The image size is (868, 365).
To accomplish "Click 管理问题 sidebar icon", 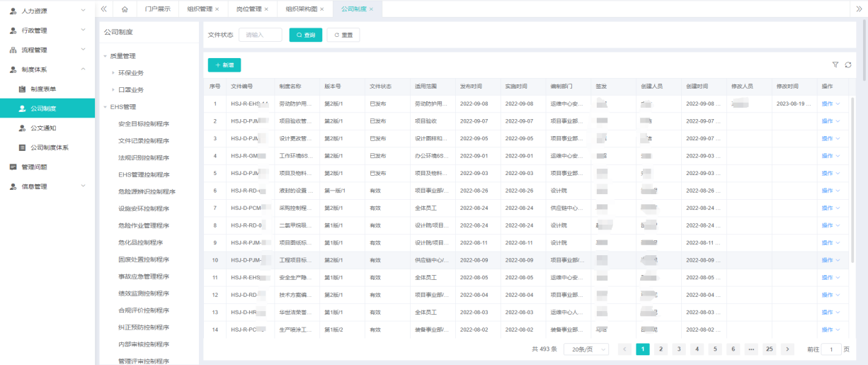I will point(13,167).
